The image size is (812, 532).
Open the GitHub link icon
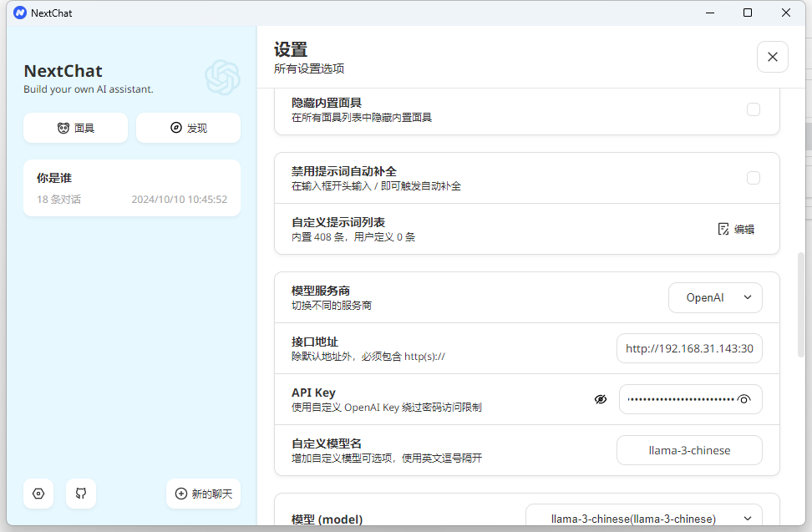81,494
